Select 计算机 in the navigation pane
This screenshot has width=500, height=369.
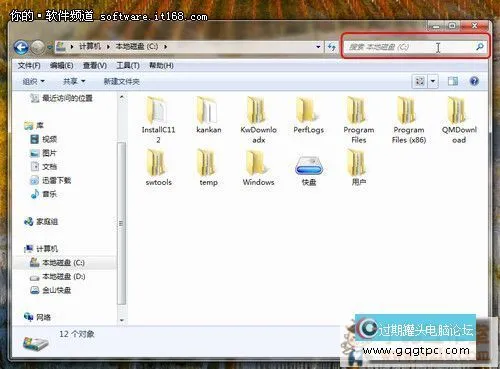coord(41,249)
